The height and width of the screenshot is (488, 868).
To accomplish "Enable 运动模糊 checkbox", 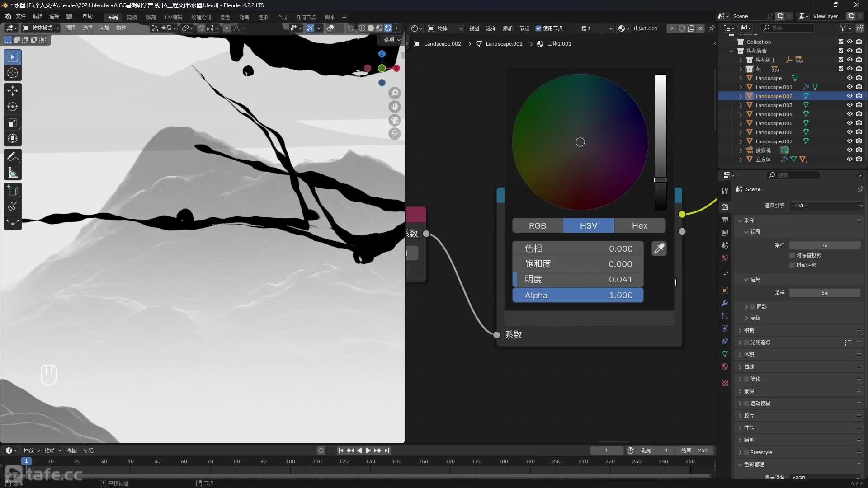I will click(x=747, y=404).
